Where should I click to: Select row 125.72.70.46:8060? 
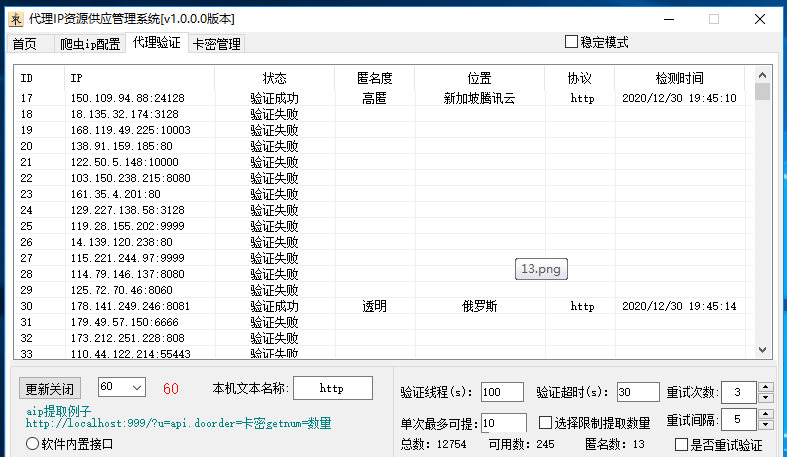point(384,290)
